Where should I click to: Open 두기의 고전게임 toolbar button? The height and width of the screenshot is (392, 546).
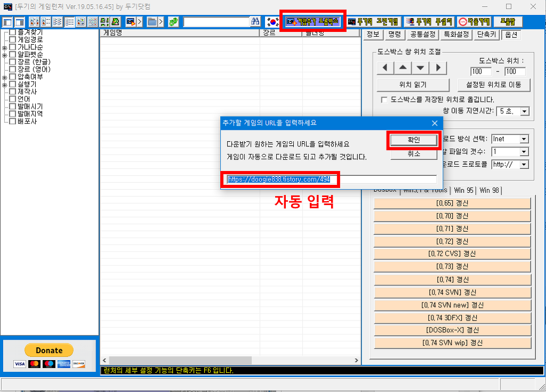[x=374, y=22]
